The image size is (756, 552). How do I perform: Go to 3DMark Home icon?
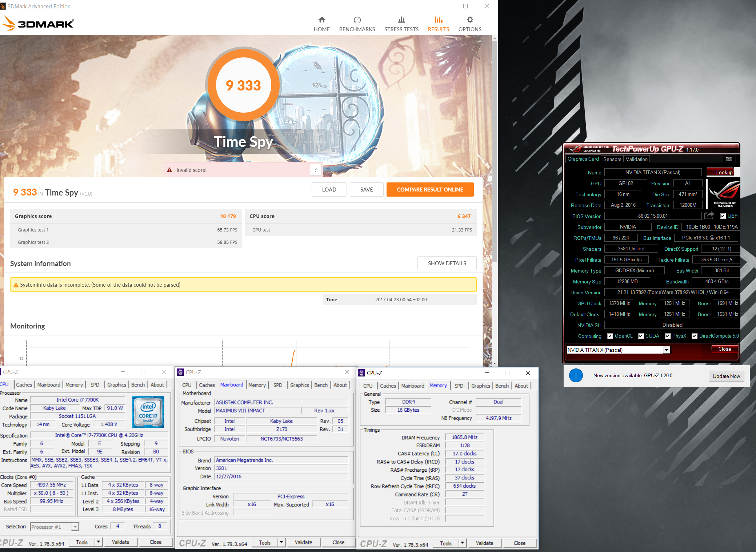[322, 20]
